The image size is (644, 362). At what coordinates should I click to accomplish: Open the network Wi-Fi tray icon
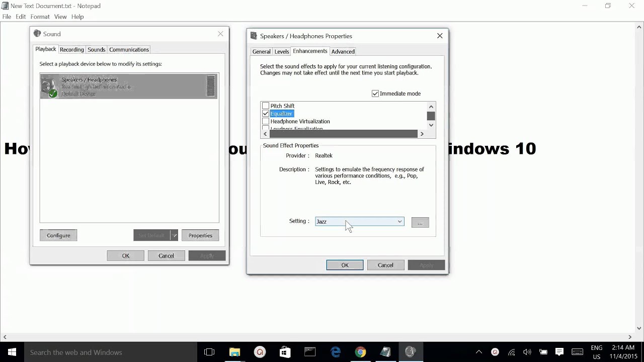tap(511, 352)
